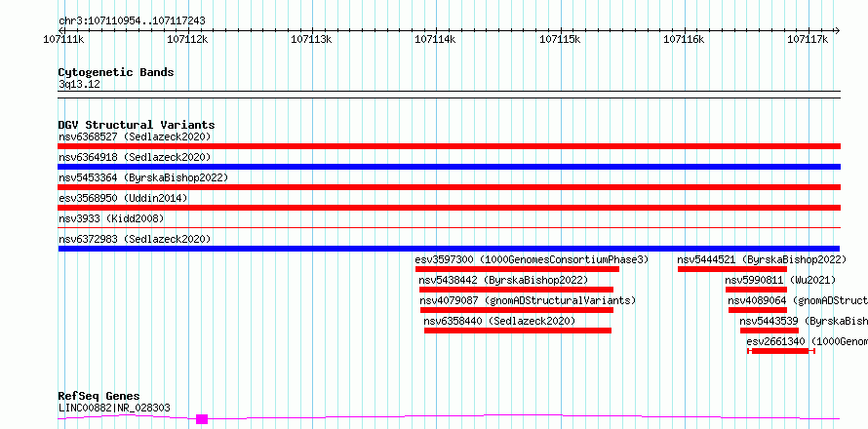Select the red bar under esv3597300

[517, 269]
